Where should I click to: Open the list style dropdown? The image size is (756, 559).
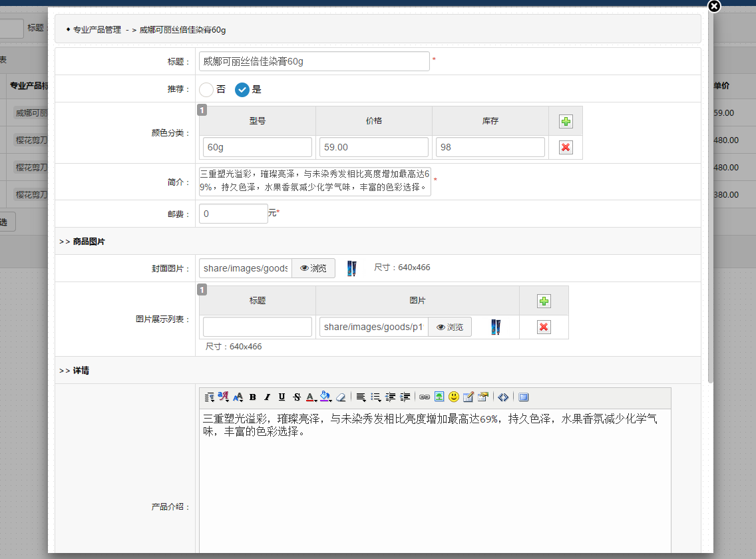pos(375,397)
